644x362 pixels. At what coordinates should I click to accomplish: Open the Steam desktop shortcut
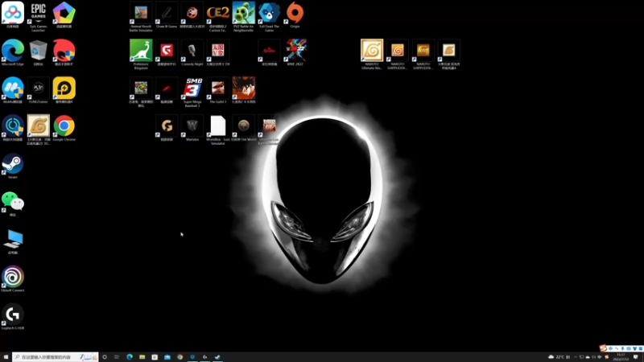13,166
